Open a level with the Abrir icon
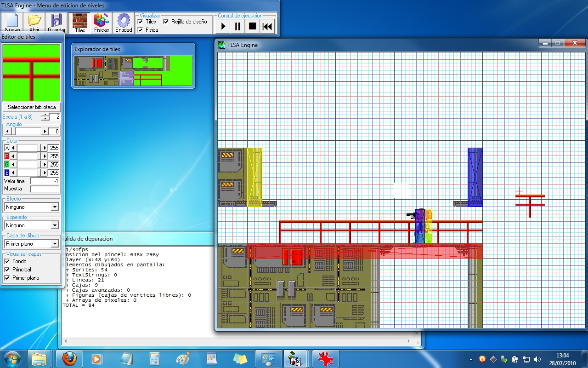This screenshot has width=588, height=368. [x=34, y=22]
